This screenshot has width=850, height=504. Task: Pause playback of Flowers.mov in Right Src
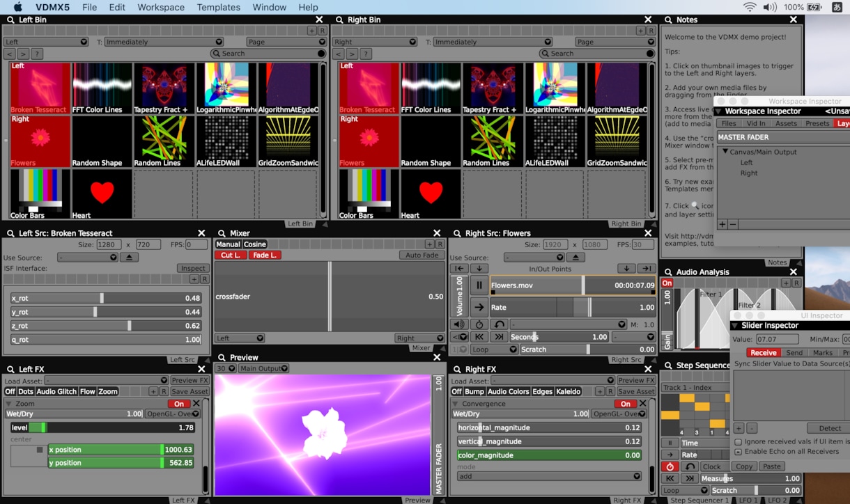pyautogui.click(x=479, y=285)
